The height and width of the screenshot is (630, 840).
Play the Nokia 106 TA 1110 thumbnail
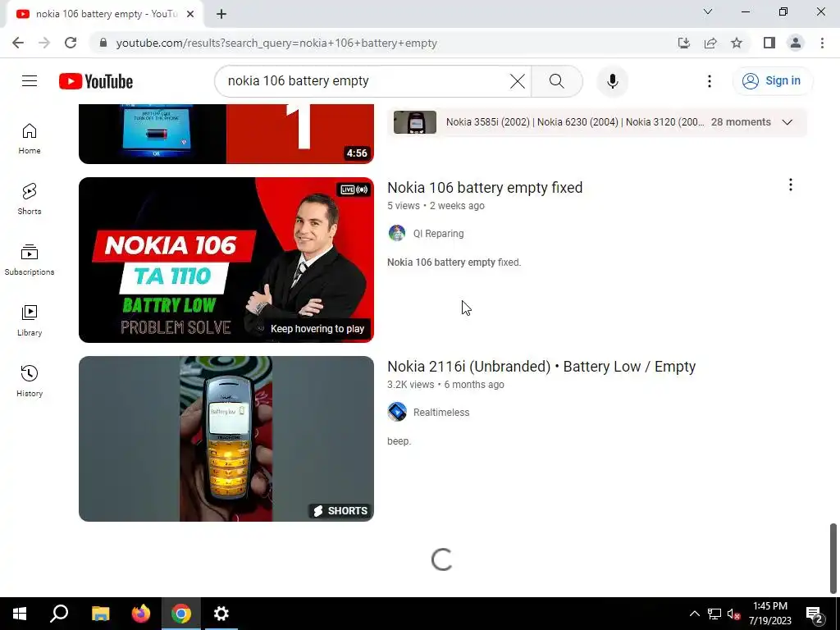226,260
